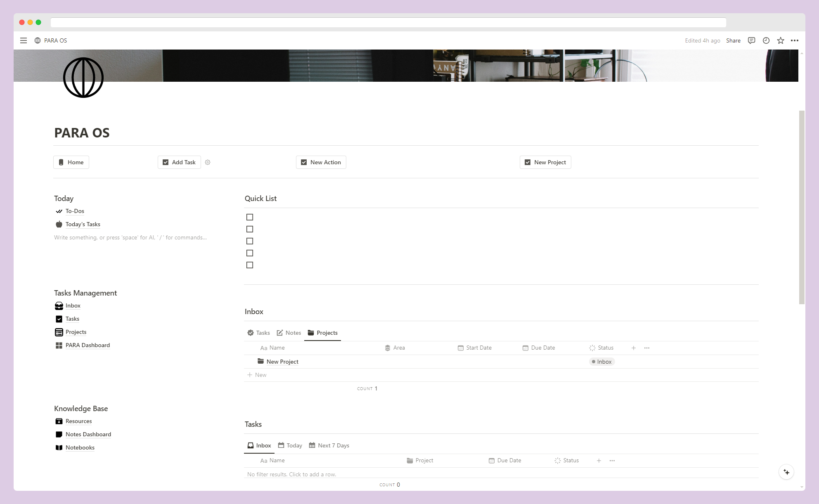Image resolution: width=819 pixels, height=504 pixels.
Task: Open the sidebar hamburger menu
Action: (24, 40)
